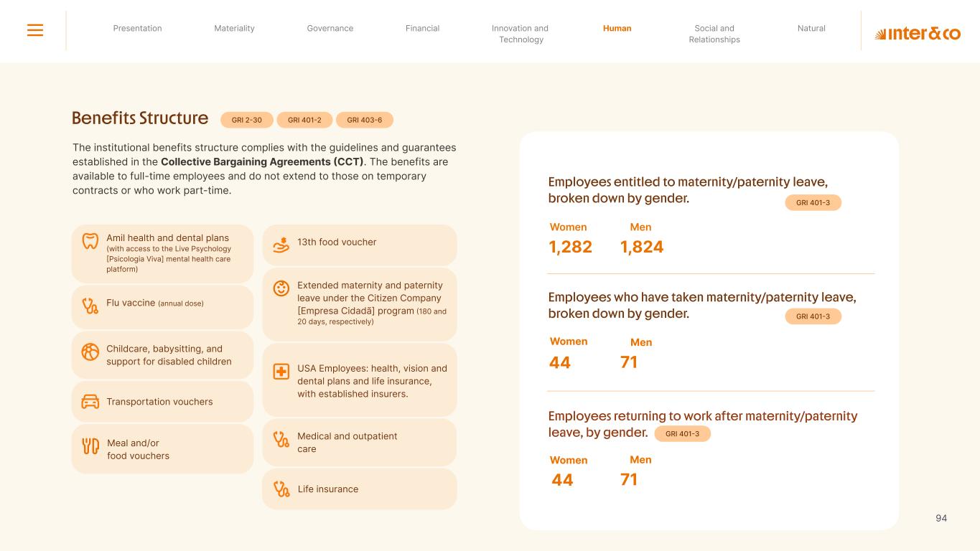Go to the Financial tab
Image resolution: width=980 pixels, height=551 pixels.
422,29
